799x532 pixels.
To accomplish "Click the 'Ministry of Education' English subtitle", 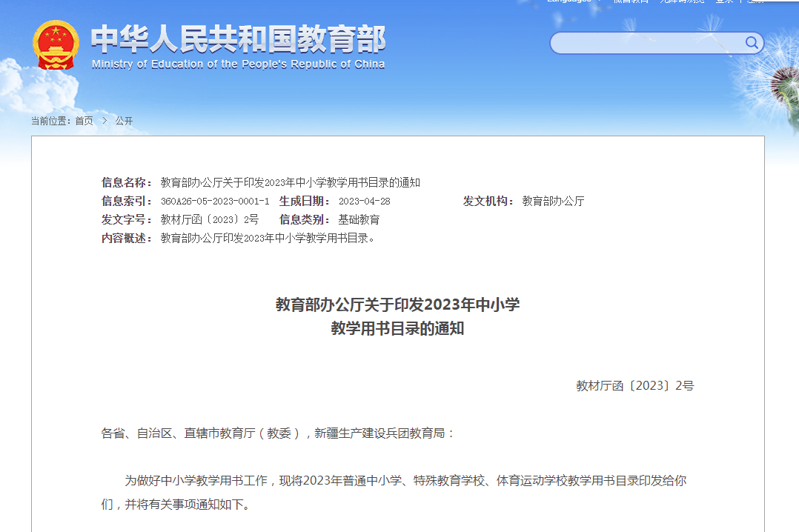I will pos(239,64).
